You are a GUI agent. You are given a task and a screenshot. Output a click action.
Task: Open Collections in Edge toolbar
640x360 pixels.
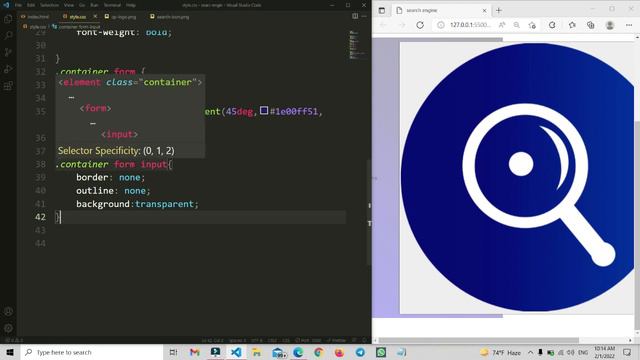pos(591,25)
